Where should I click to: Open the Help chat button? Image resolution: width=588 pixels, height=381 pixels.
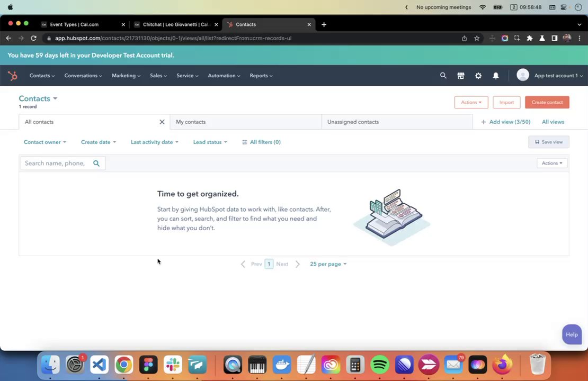[572, 334]
